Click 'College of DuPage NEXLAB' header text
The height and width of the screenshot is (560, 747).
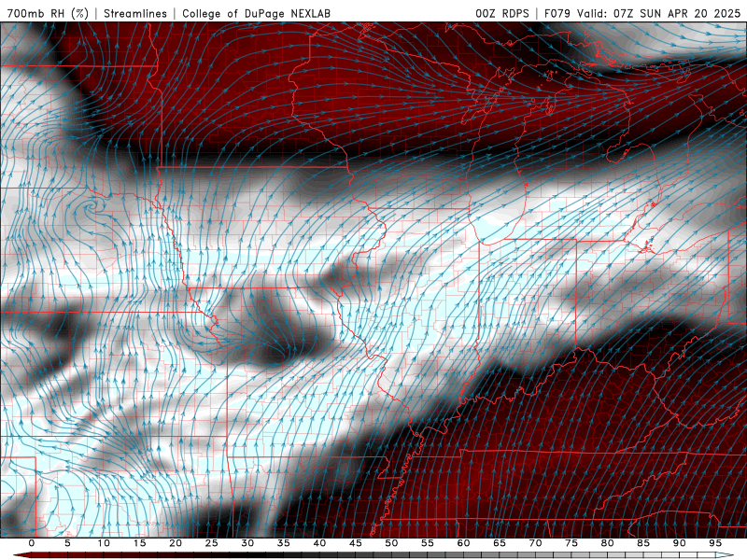pos(256,13)
